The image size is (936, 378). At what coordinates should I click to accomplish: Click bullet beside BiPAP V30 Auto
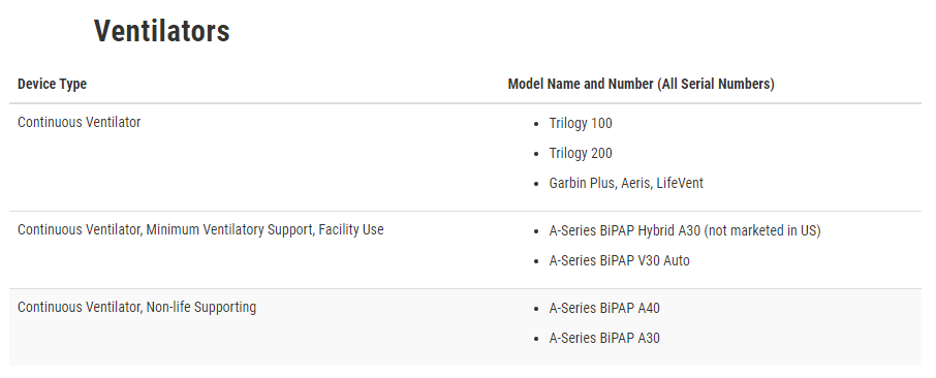537,262
